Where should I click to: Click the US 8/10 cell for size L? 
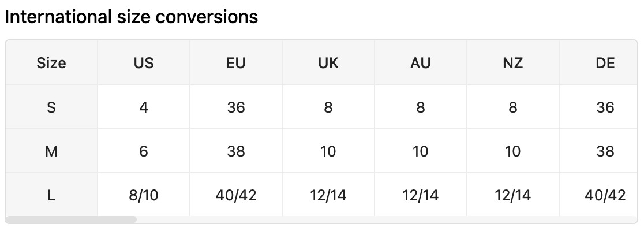pos(144,195)
